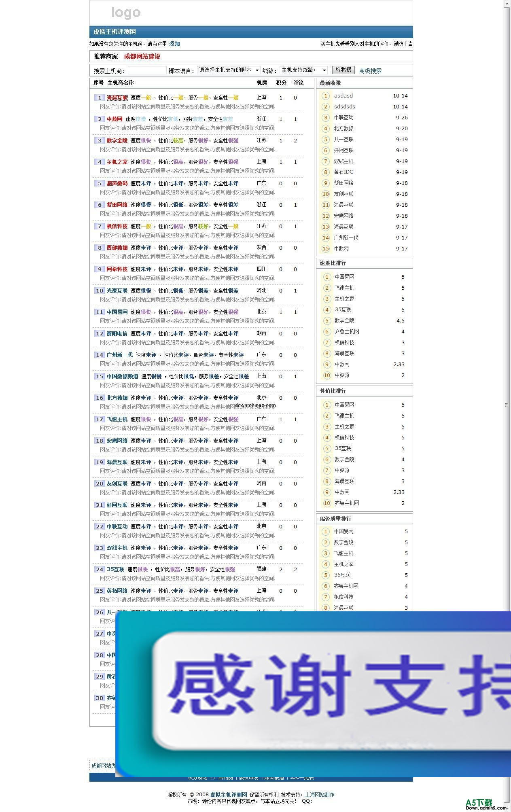
Task: Open host 中国数据频道 entry
Action: click(122, 376)
